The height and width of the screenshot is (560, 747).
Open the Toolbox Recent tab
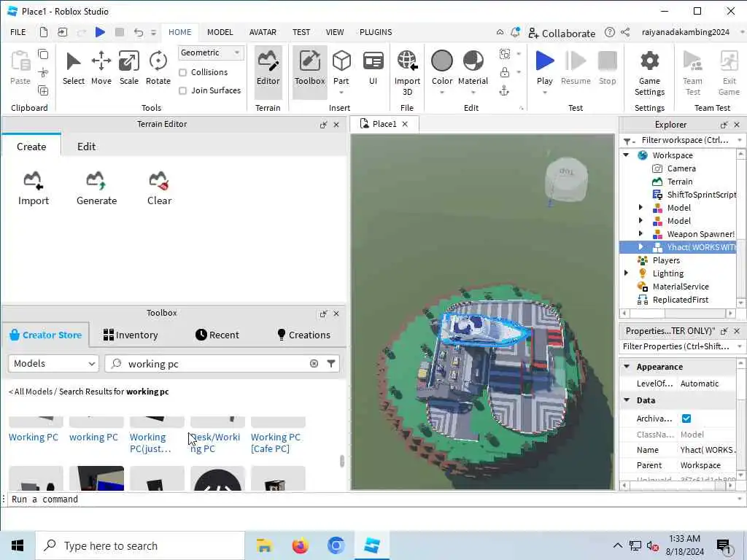click(217, 335)
